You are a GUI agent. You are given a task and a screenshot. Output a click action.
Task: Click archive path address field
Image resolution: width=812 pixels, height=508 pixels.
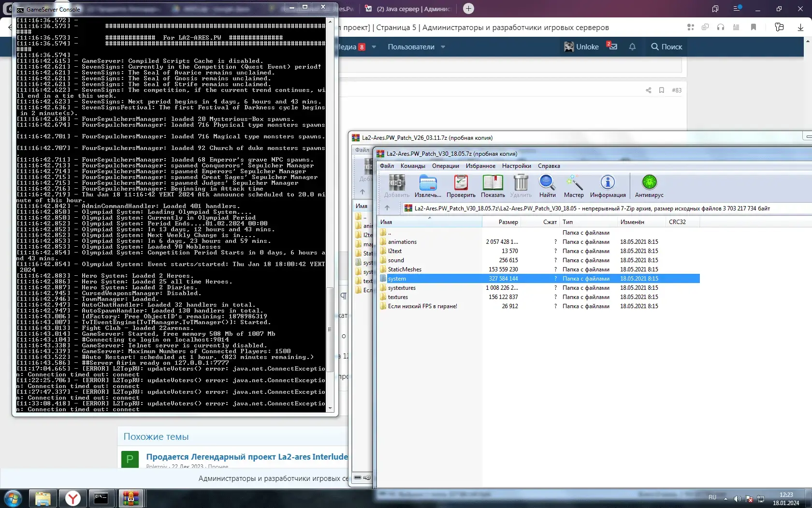point(607,209)
